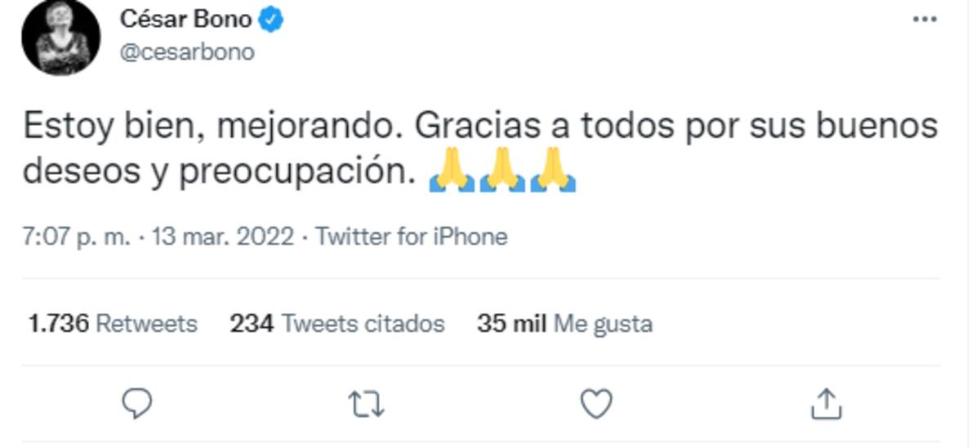980x448 pixels.
Task: View the 1.736 Retweets list
Action: click(x=113, y=324)
